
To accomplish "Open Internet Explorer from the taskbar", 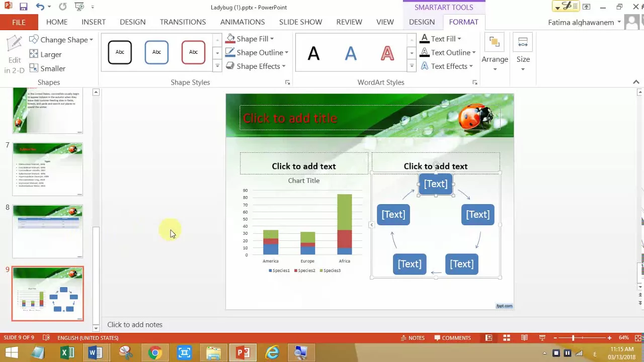I will click(x=272, y=353).
